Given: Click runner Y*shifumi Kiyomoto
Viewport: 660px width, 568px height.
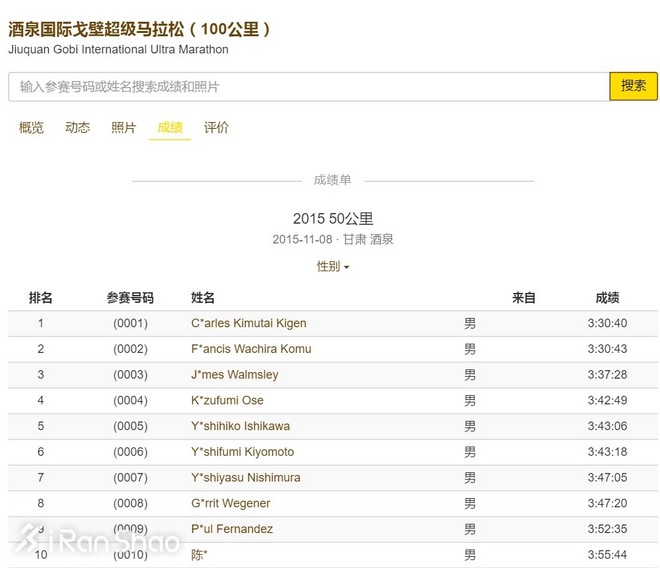Looking at the screenshot, I should point(242,452).
